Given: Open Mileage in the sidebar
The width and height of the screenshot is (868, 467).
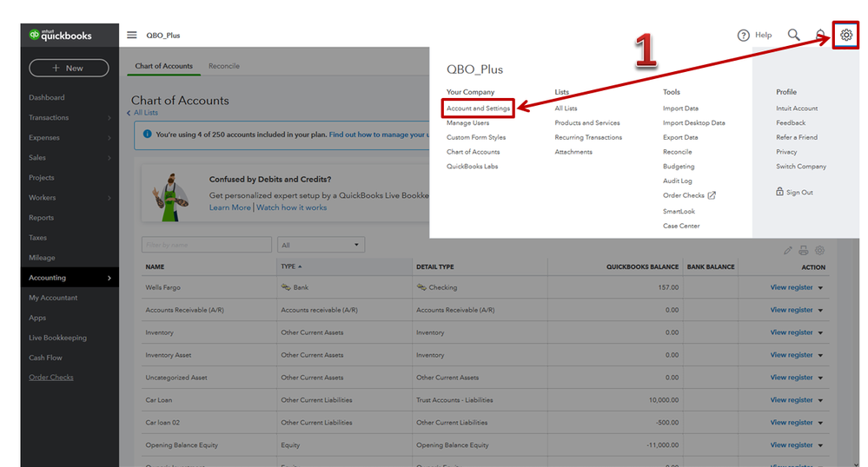Looking at the screenshot, I should pyautogui.click(x=42, y=257).
